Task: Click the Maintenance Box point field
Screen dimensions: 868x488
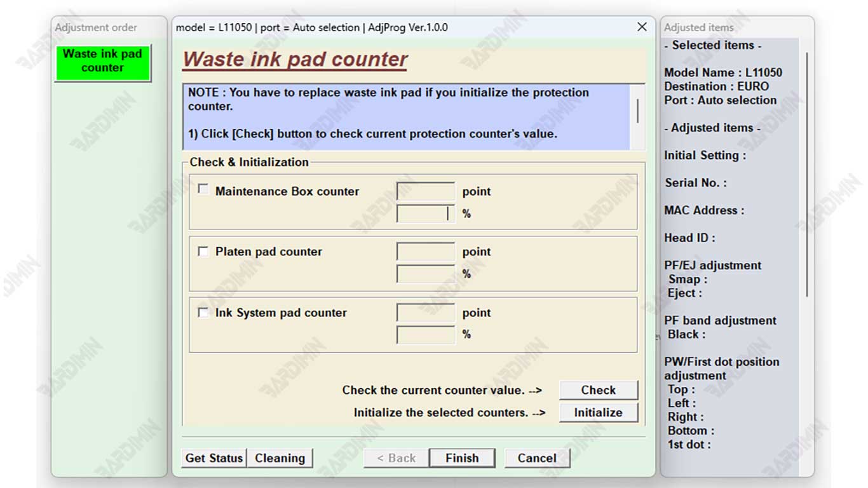Action: (x=425, y=191)
